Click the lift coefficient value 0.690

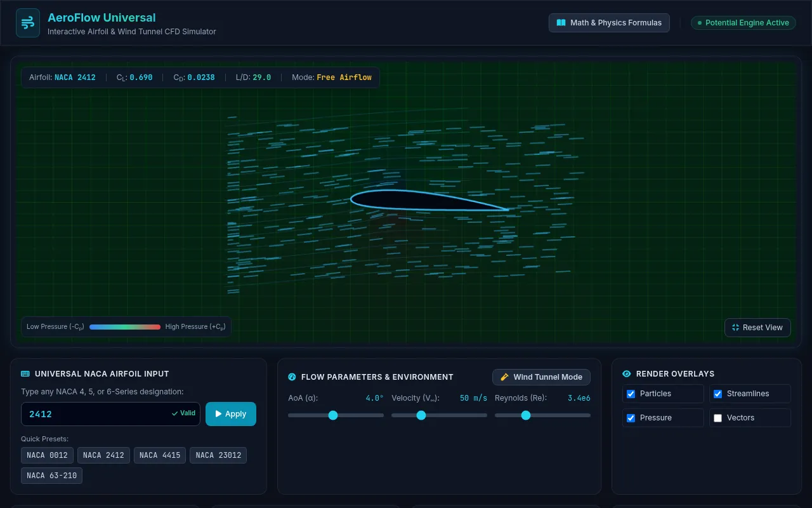pos(141,77)
